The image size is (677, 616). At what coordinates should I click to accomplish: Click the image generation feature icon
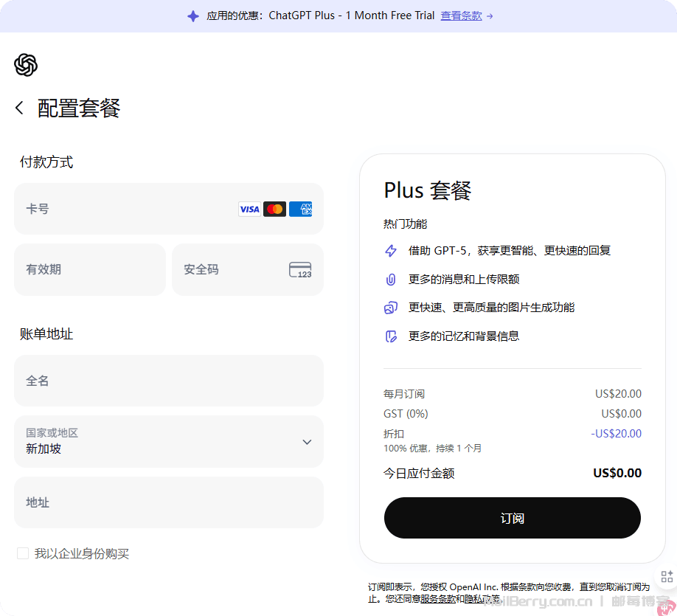[391, 308]
